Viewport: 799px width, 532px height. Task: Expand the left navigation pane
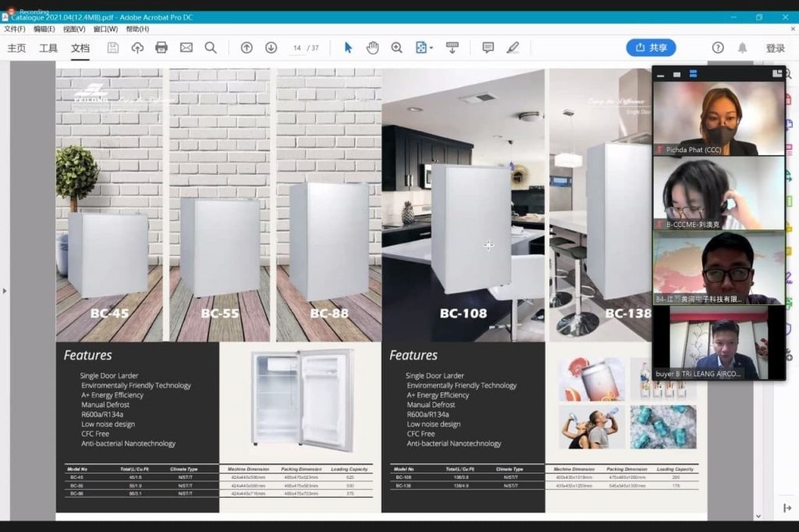[x=5, y=291]
